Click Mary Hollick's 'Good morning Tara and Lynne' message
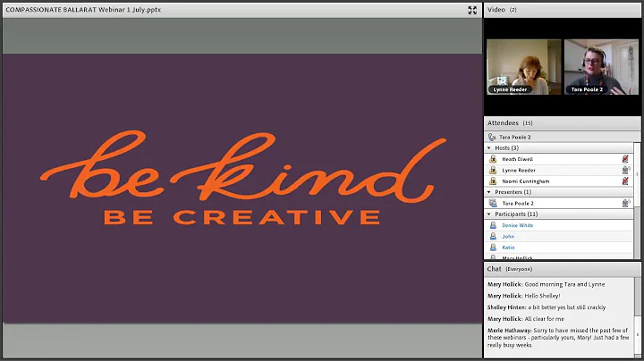 pos(546,284)
